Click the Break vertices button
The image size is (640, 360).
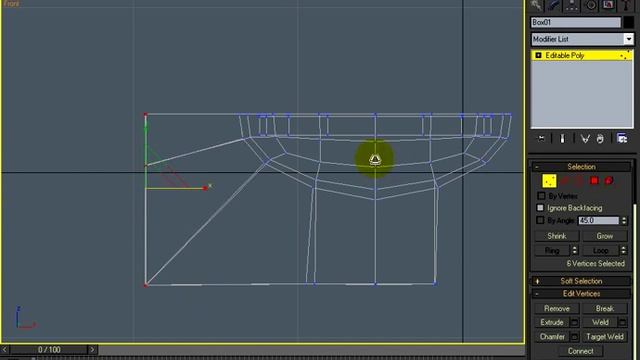pyautogui.click(x=604, y=309)
